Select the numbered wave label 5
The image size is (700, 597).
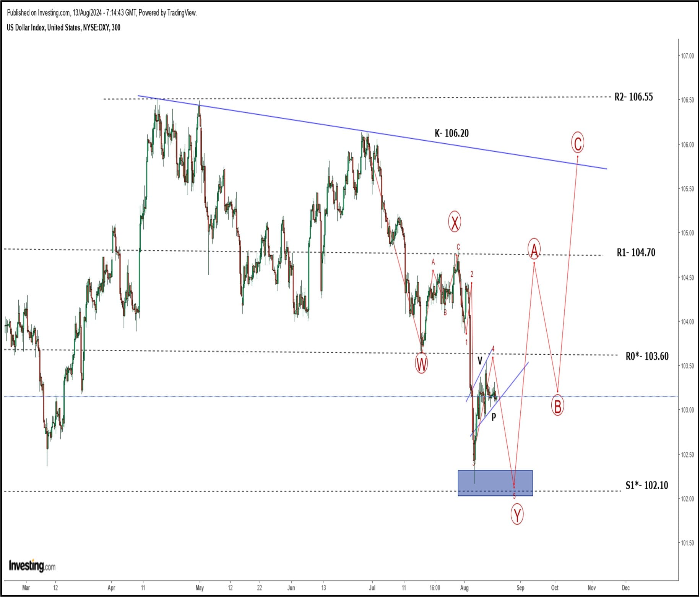click(x=514, y=495)
